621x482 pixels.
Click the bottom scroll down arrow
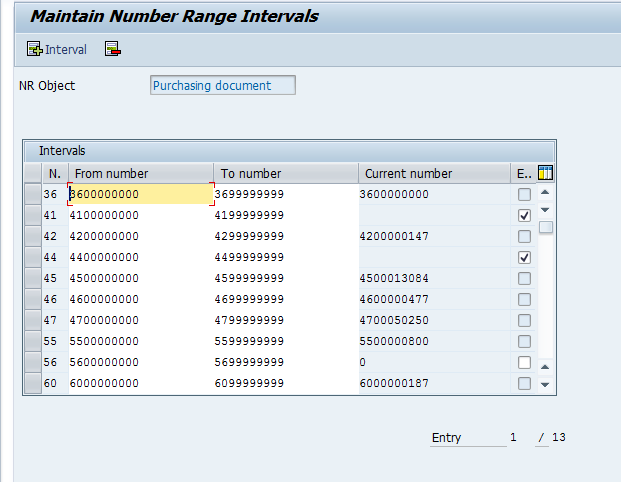click(545, 385)
